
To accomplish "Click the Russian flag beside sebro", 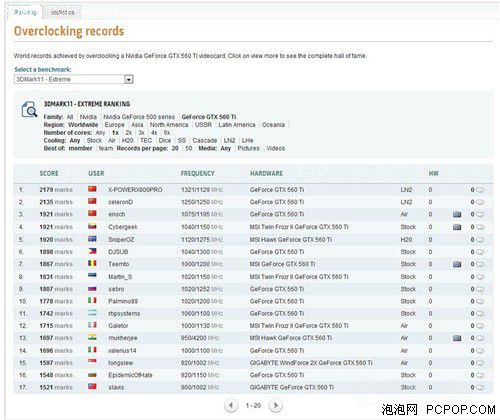I will point(92,288).
